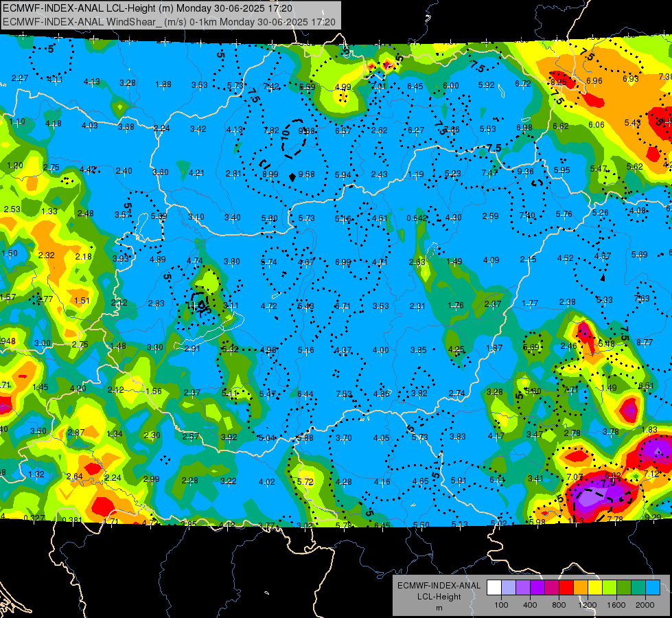The height and width of the screenshot is (618, 672).
Task: Click the legend tick label 2000
Action: pyautogui.click(x=645, y=605)
